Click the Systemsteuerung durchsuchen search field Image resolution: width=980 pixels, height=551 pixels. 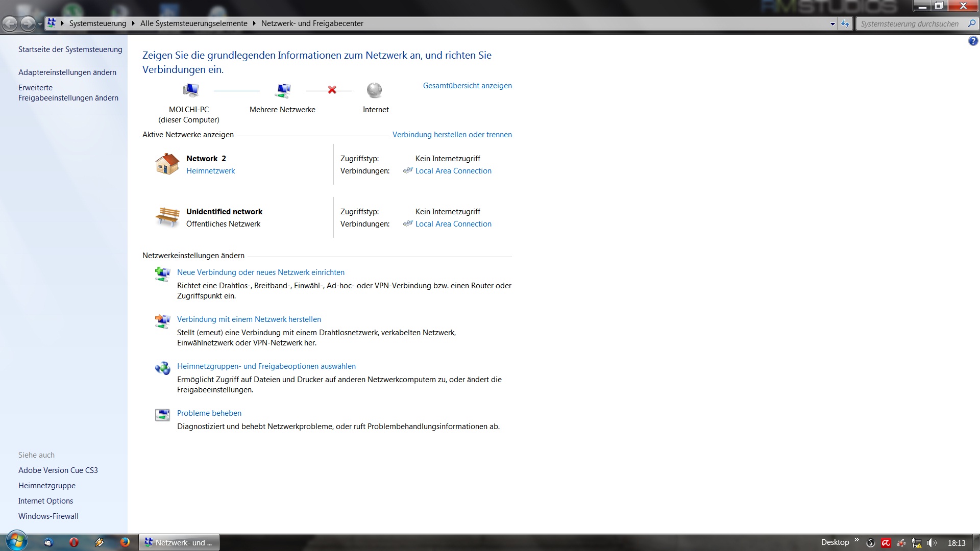[910, 24]
